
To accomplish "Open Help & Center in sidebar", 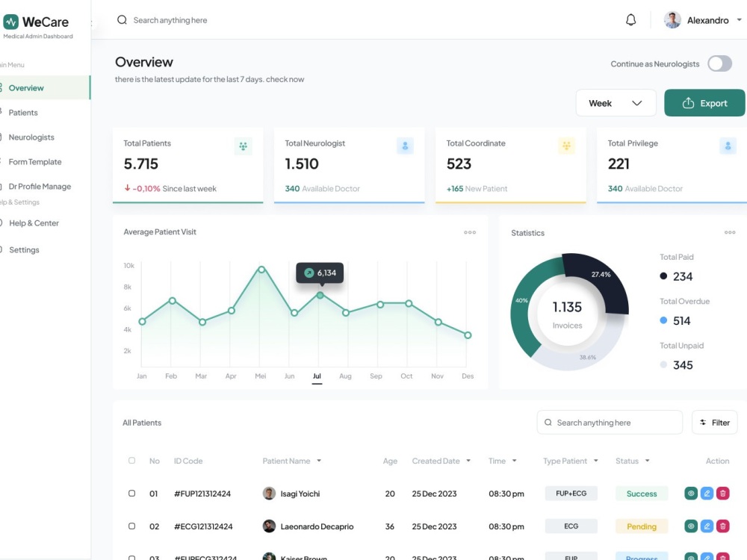I will pos(34,223).
